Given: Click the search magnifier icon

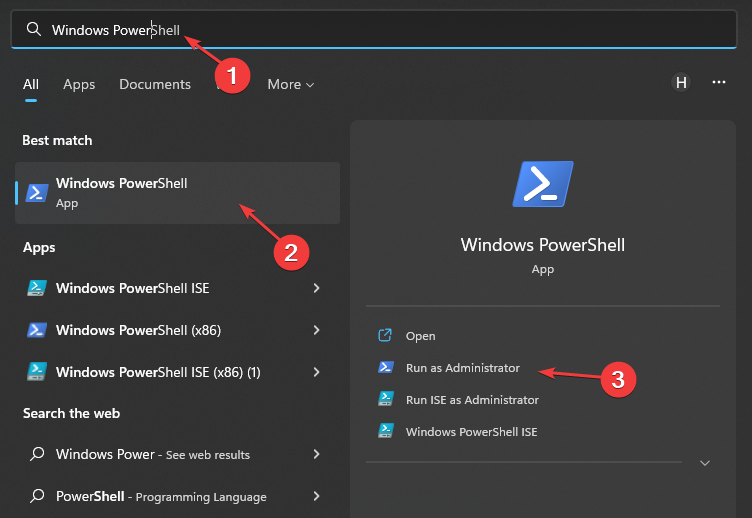Looking at the screenshot, I should pyautogui.click(x=34, y=29).
